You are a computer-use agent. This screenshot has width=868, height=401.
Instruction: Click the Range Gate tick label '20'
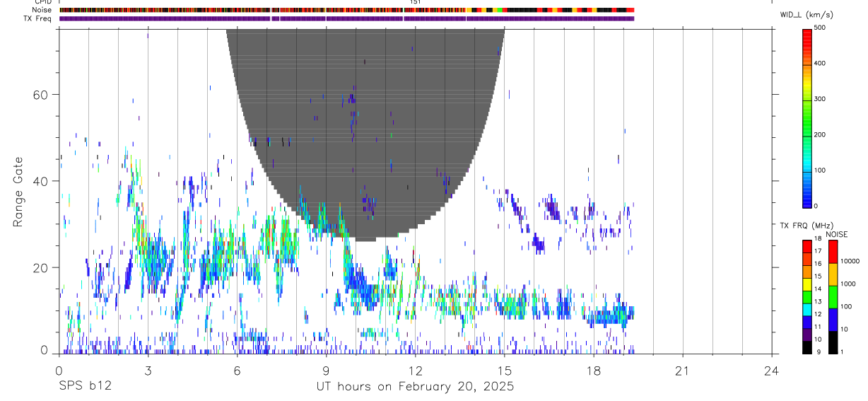41,267
